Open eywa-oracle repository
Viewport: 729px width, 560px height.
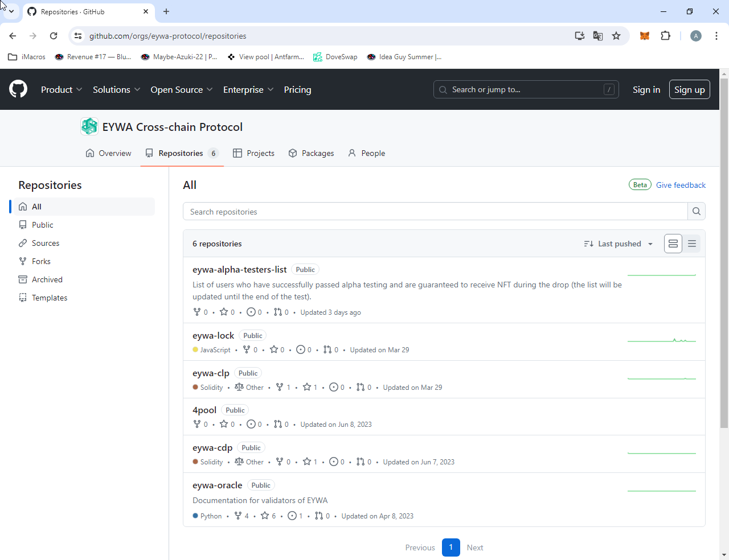tap(217, 485)
